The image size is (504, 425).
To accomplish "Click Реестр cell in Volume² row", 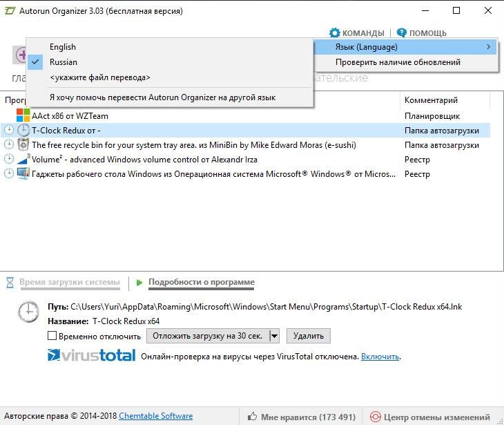I will (417, 160).
